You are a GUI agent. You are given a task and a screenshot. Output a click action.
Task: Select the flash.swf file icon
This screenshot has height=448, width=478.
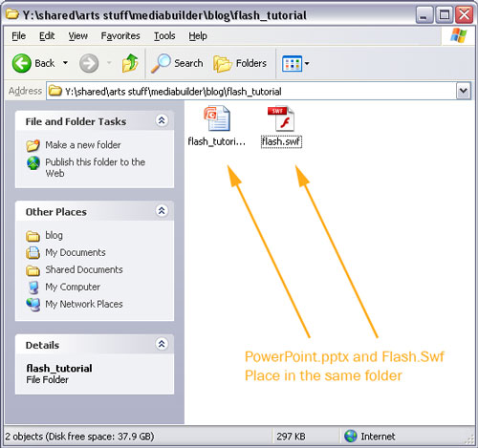(281, 118)
